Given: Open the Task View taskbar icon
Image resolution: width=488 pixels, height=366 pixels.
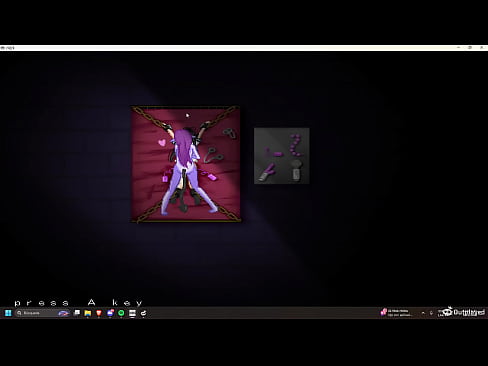Looking at the screenshot, I should coord(77,313).
